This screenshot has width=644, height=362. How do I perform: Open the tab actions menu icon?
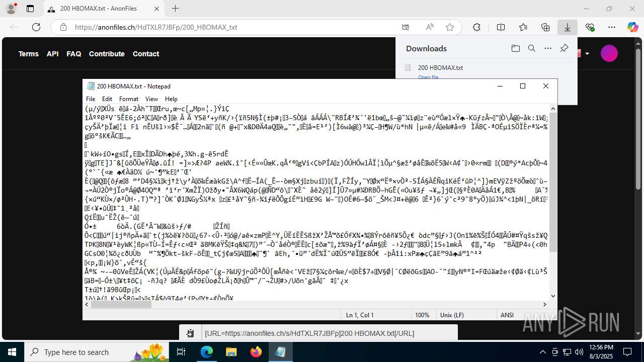(x=30, y=9)
